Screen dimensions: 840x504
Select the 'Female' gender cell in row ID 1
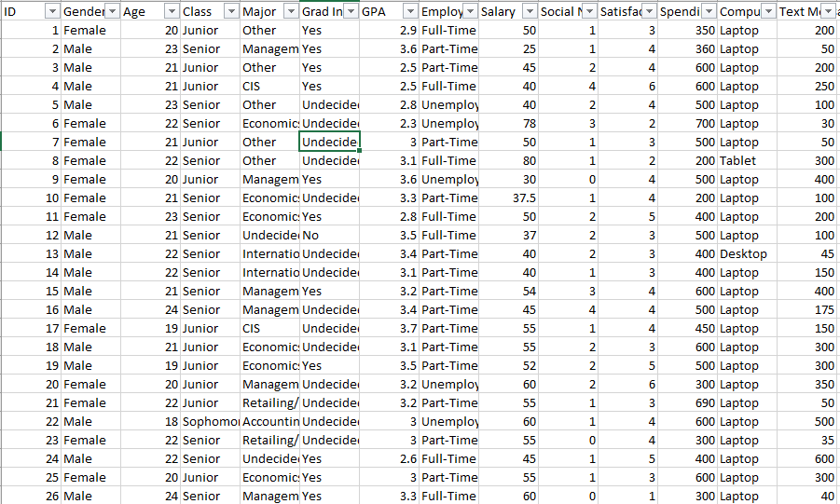pyautogui.click(x=90, y=31)
